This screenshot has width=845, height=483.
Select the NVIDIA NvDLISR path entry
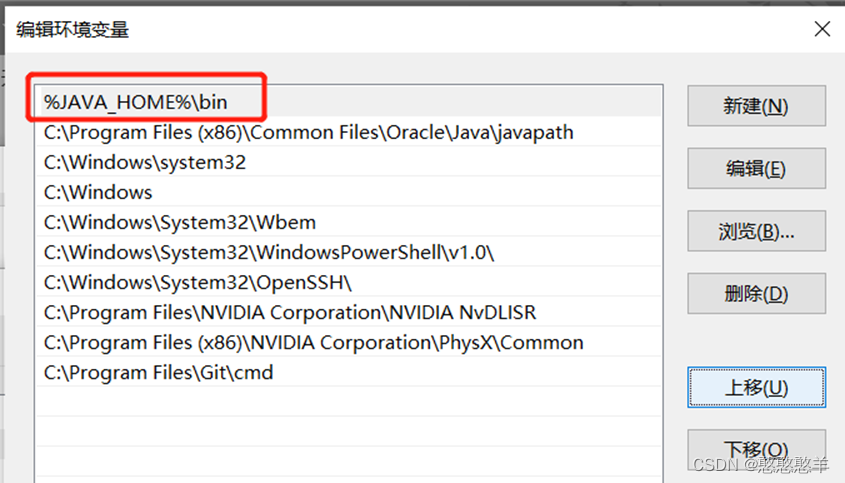(348, 312)
